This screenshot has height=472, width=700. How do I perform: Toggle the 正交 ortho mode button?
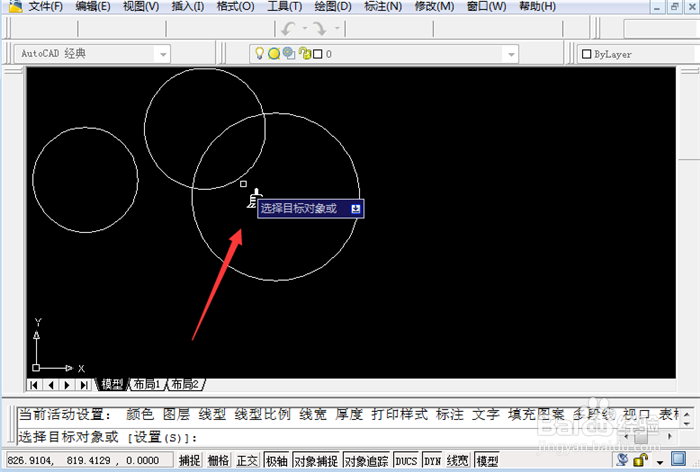tap(247, 460)
